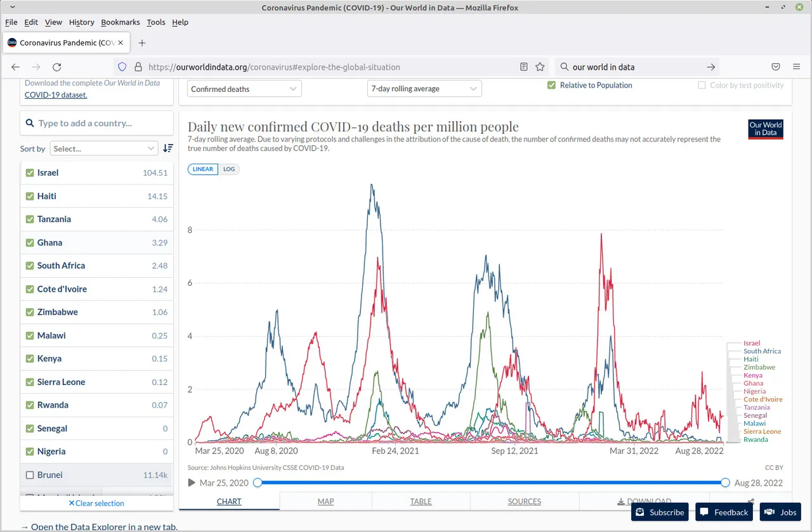Image resolution: width=812 pixels, height=532 pixels.
Task: Expand the Sort by Select dropdown
Action: pyautogui.click(x=104, y=148)
